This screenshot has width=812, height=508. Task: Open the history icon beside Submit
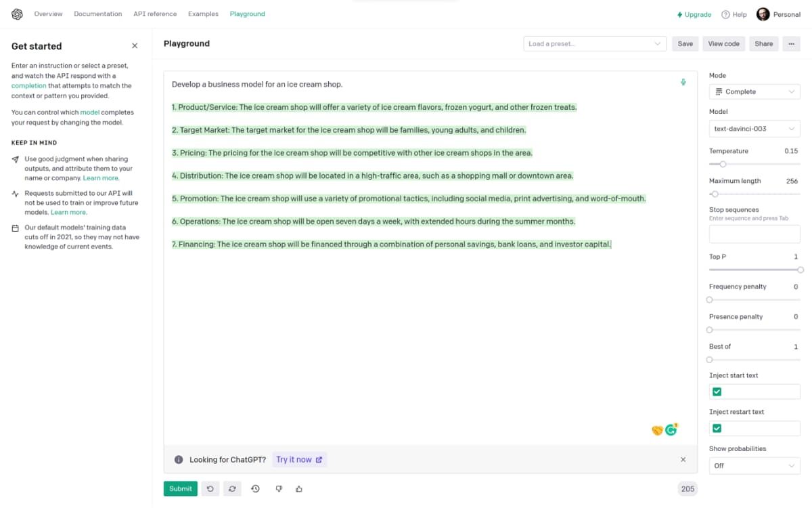255,488
